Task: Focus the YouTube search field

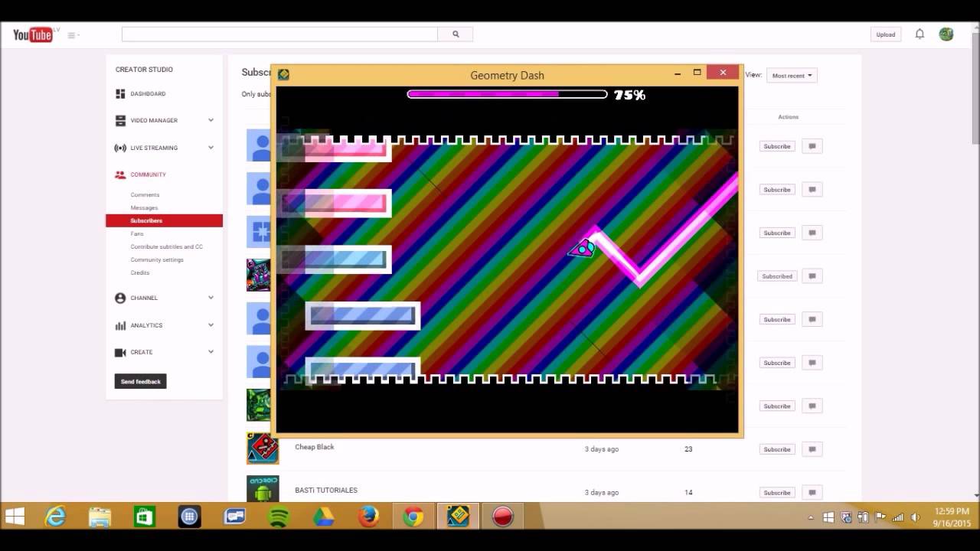Action: coord(279,34)
